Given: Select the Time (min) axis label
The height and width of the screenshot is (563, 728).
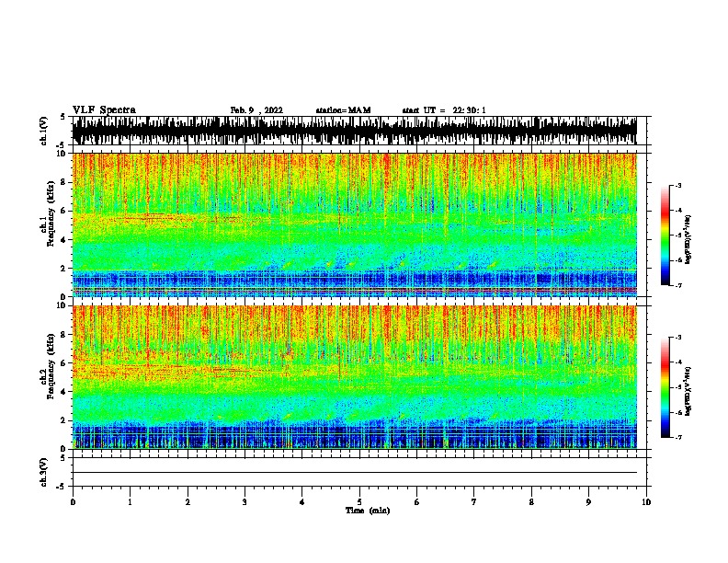Looking at the screenshot, I should [x=368, y=511].
